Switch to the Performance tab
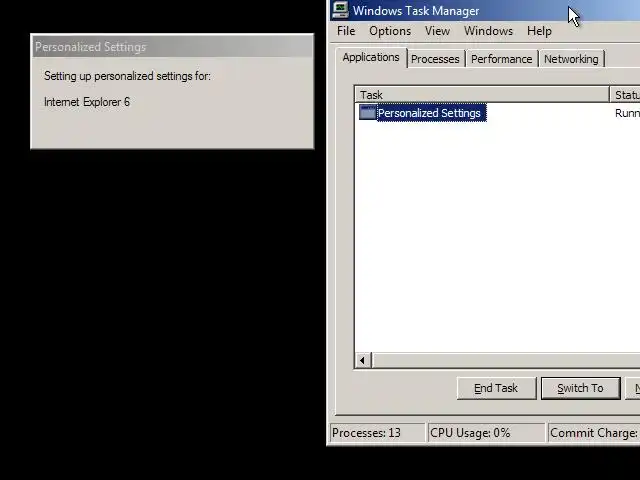Screen dimensions: 640x480 501,59
